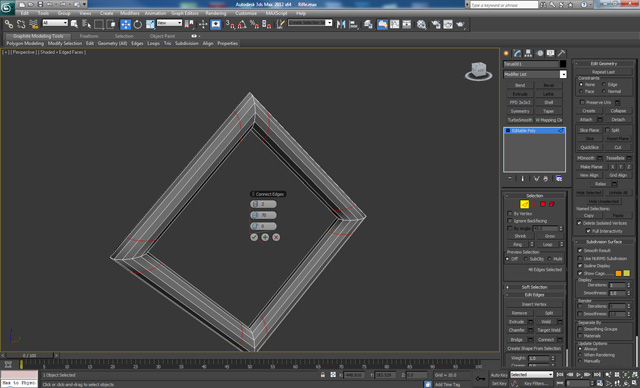Open the selection filter All dropdown
This screenshot has height=388, width=640.
click(x=55, y=23)
